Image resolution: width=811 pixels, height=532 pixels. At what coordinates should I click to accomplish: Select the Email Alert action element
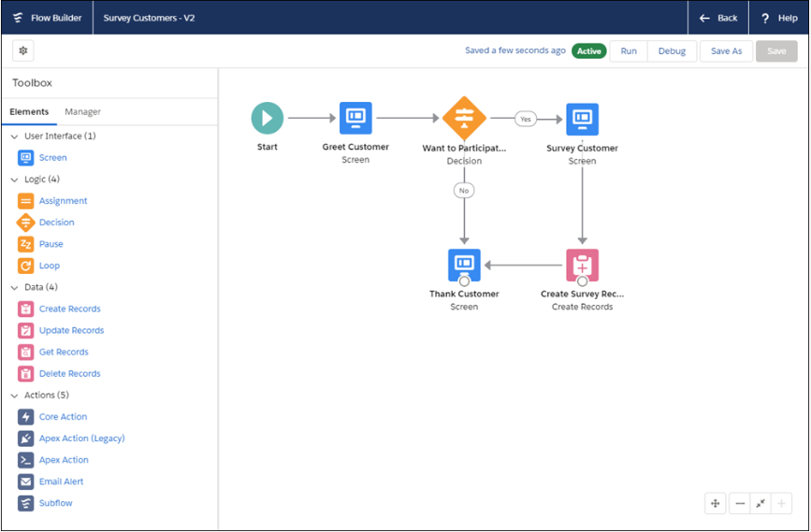(x=61, y=482)
